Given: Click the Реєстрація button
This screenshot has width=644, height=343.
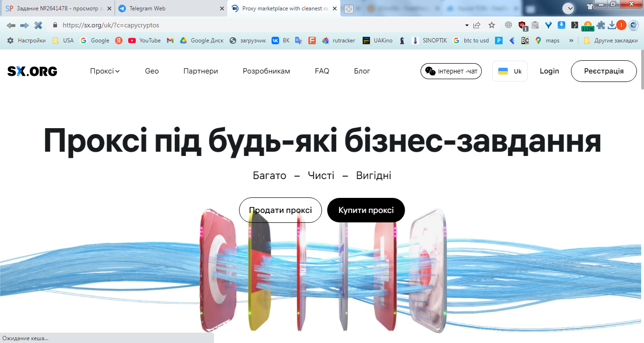Looking at the screenshot, I should coord(604,71).
